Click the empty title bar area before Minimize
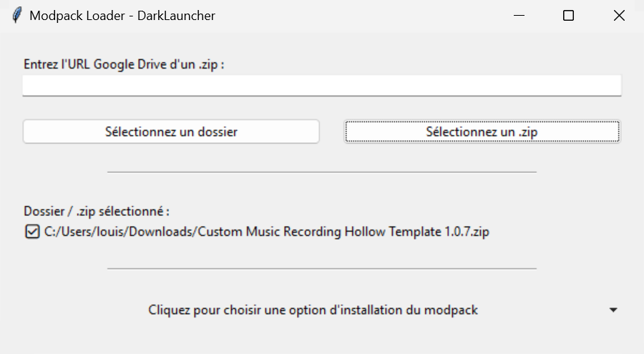 pos(358,15)
